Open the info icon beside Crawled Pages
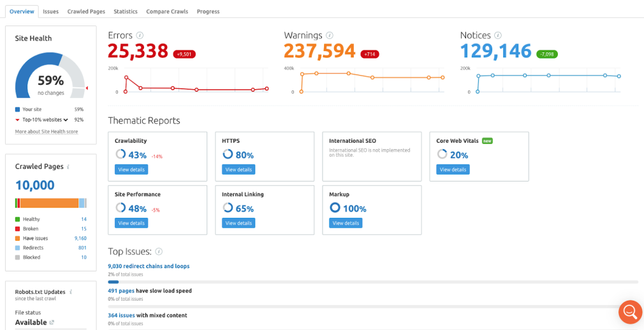644x330 pixels. [68, 167]
